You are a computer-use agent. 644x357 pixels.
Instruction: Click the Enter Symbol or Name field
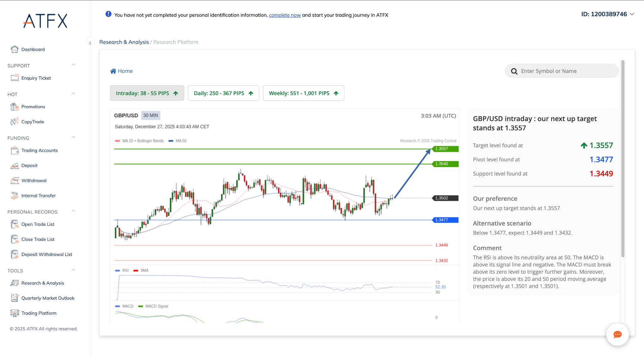tap(562, 71)
